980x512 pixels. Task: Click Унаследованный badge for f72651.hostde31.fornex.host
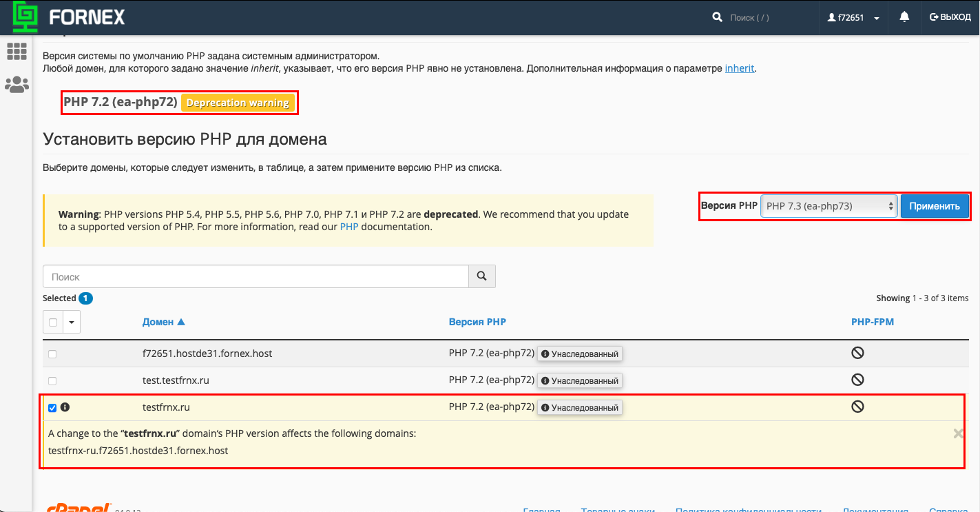[580, 354]
